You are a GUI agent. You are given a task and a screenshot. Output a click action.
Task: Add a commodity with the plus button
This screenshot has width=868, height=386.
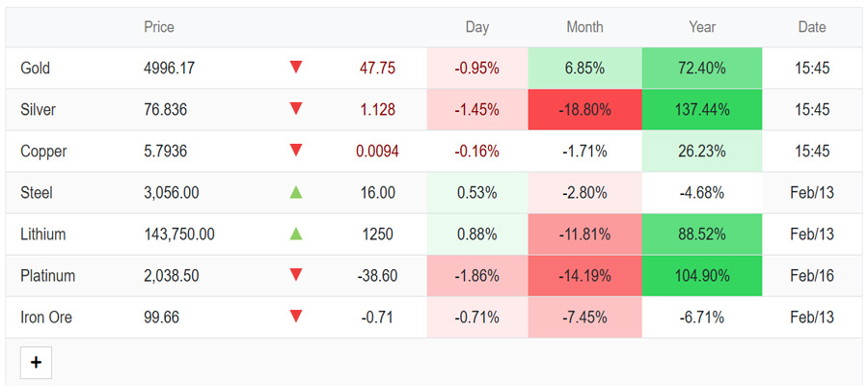point(36,363)
